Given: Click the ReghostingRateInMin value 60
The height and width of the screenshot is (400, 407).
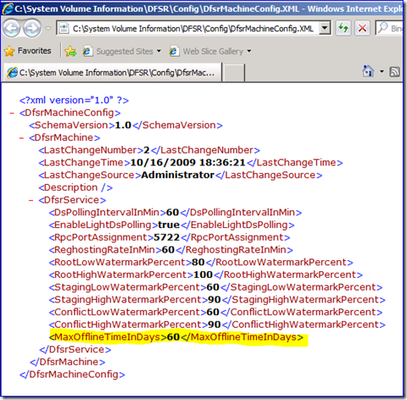Looking at the screenshot, I should pos(168,250).
